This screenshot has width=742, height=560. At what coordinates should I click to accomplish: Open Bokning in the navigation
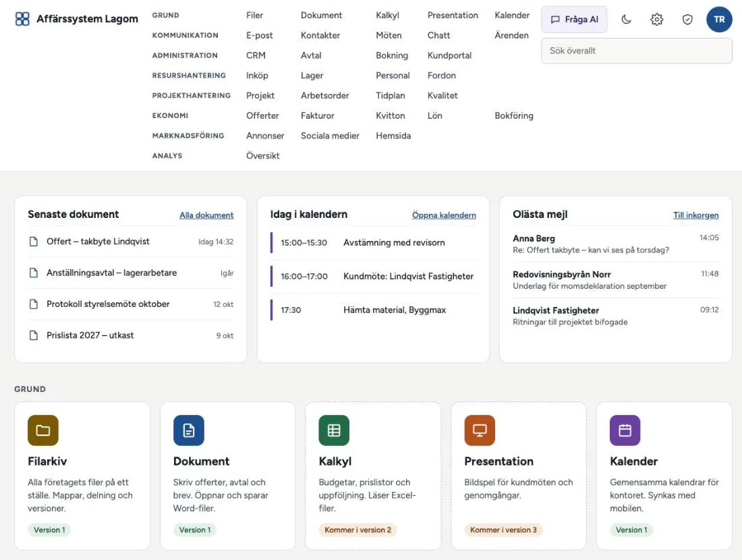pos(392,55)
